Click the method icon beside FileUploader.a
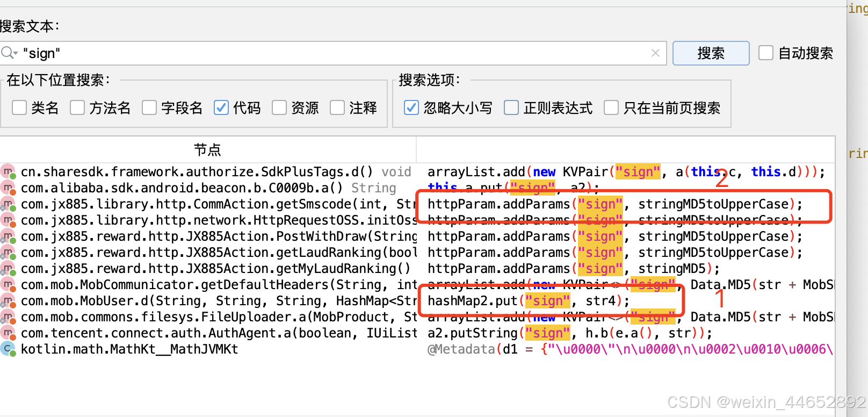Viewport: 868px width, 417px height. click(8, 317)
